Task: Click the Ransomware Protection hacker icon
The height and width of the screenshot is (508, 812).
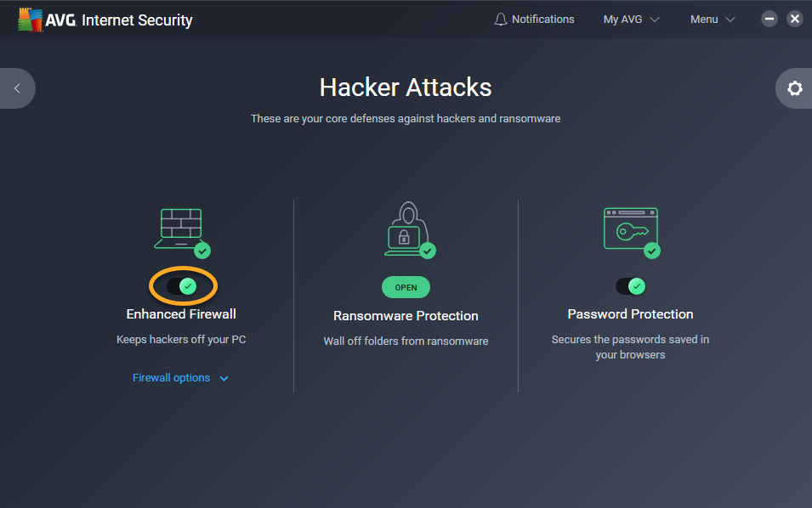Action: (407, 229)
